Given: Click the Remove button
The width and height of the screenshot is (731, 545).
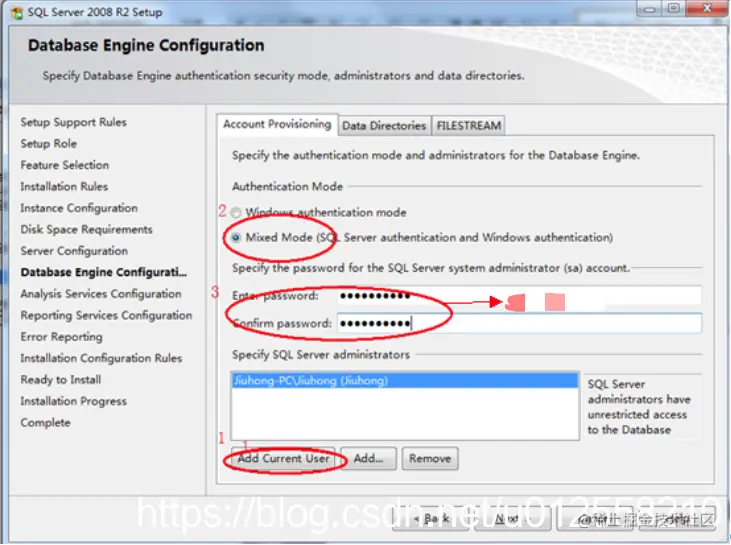Looking at the screenshot, I should point(430,459).
